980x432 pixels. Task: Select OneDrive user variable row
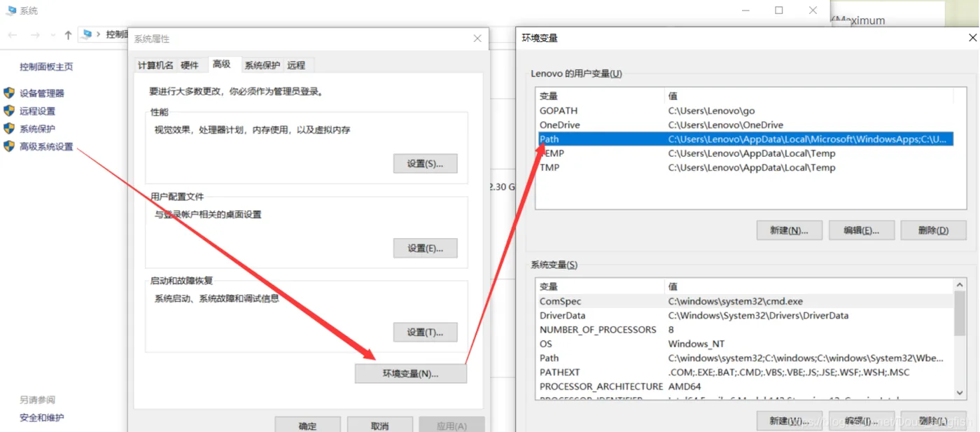745,125
